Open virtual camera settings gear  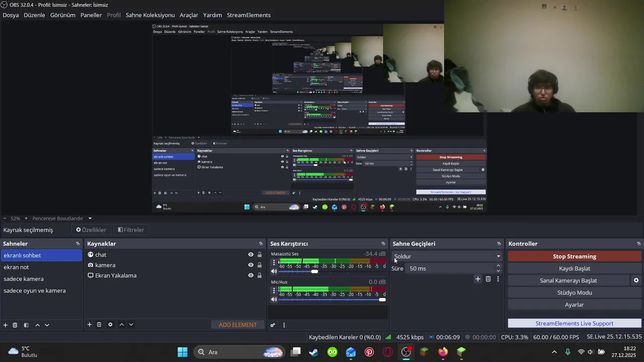[636, 281]
